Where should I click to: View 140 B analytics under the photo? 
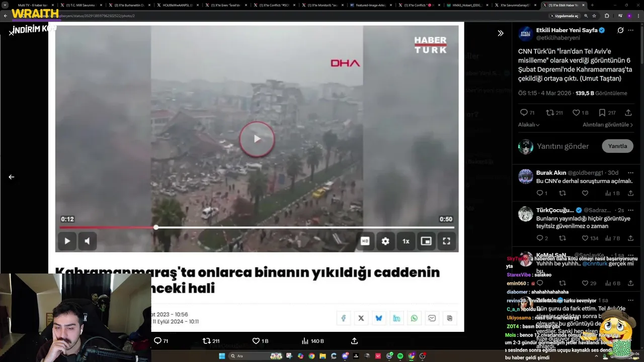[312, 341]
